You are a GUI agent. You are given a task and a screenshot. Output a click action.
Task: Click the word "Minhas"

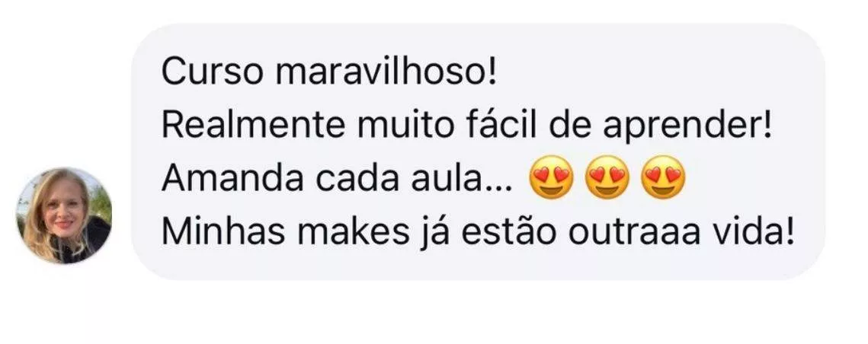223,233
